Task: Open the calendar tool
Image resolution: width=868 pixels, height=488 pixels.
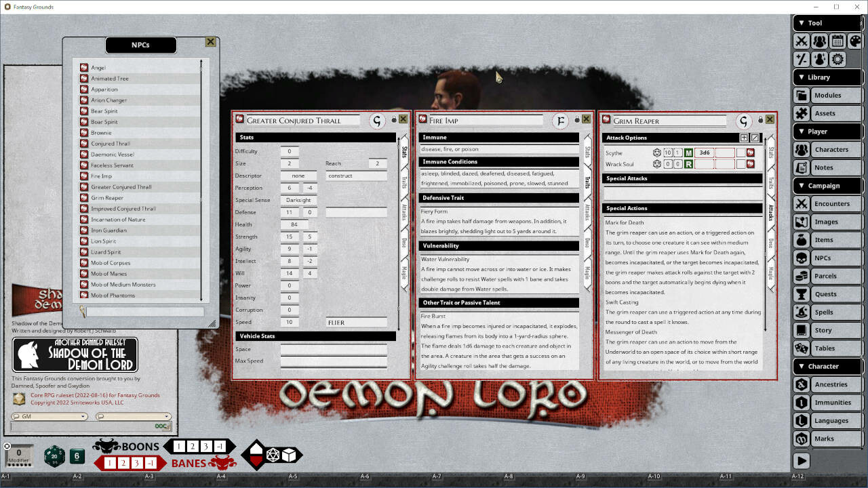Action: 837,41
